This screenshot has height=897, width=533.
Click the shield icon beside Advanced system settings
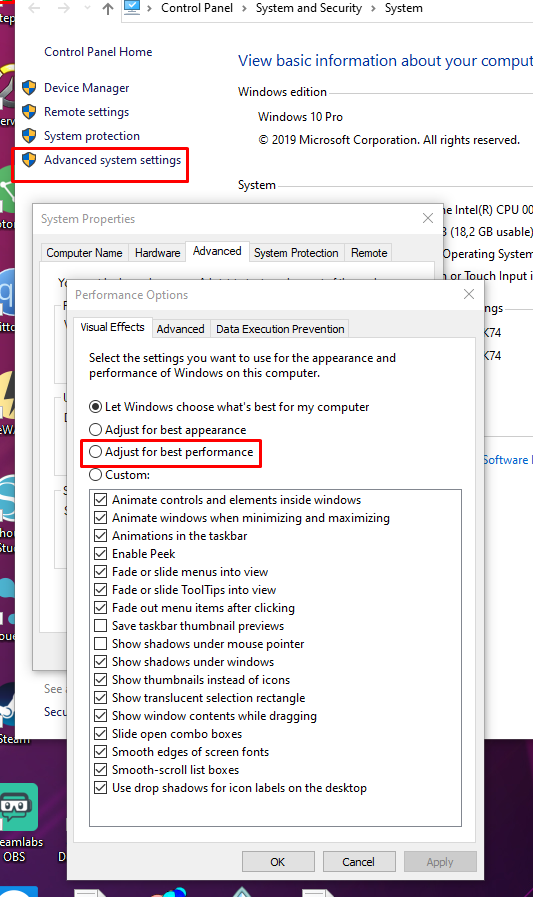pyautogui.click(x=29, y=160)
